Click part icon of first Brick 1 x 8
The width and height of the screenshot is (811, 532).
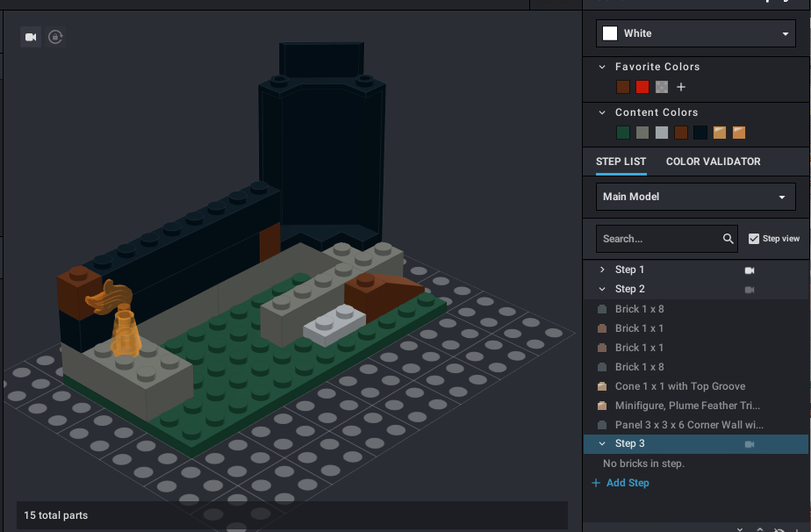pos(602,309)
